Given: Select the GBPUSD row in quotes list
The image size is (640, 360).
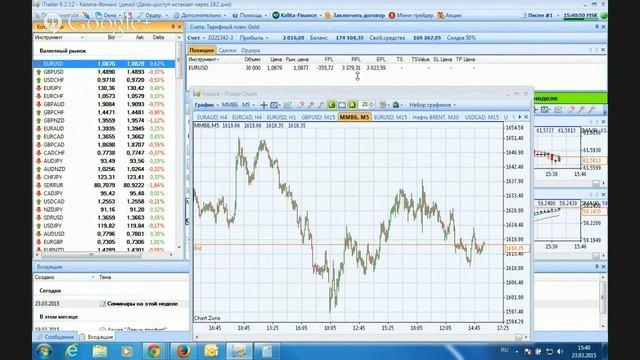Looking at the screenshot, I should point(104,72).
